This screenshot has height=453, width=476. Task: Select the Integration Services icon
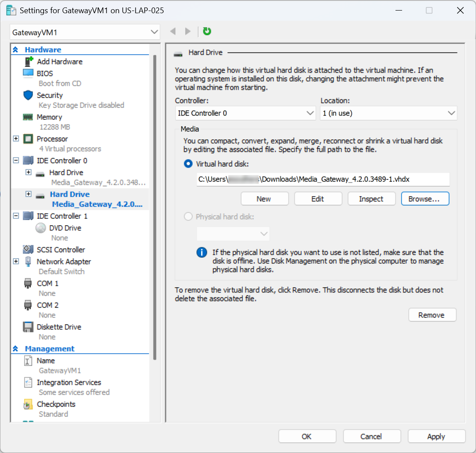28,382
